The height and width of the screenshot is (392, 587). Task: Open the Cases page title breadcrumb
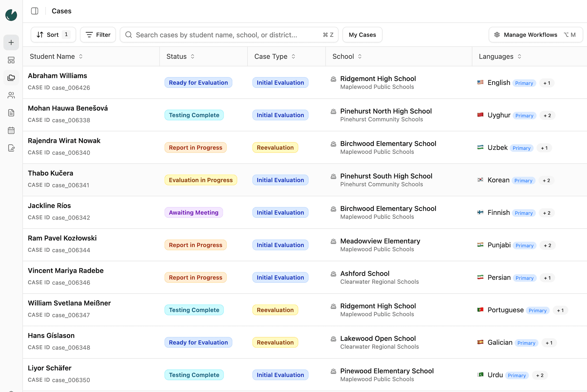point(61,11)
